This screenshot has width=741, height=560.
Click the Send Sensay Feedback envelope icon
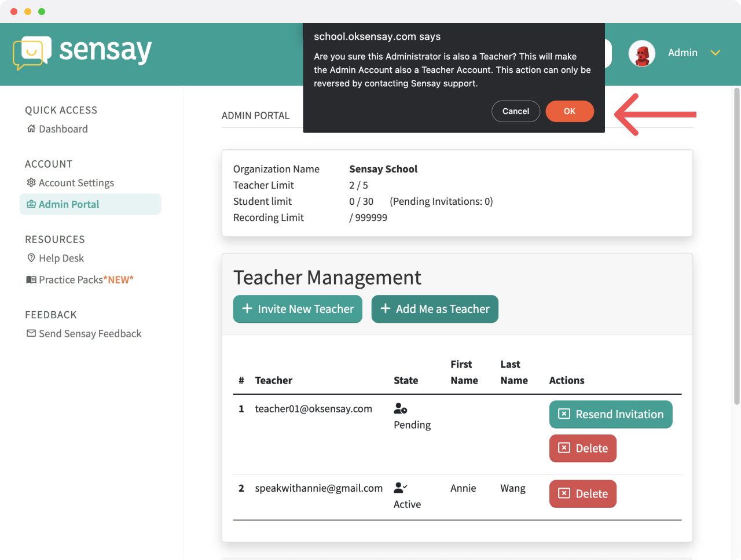31,333
